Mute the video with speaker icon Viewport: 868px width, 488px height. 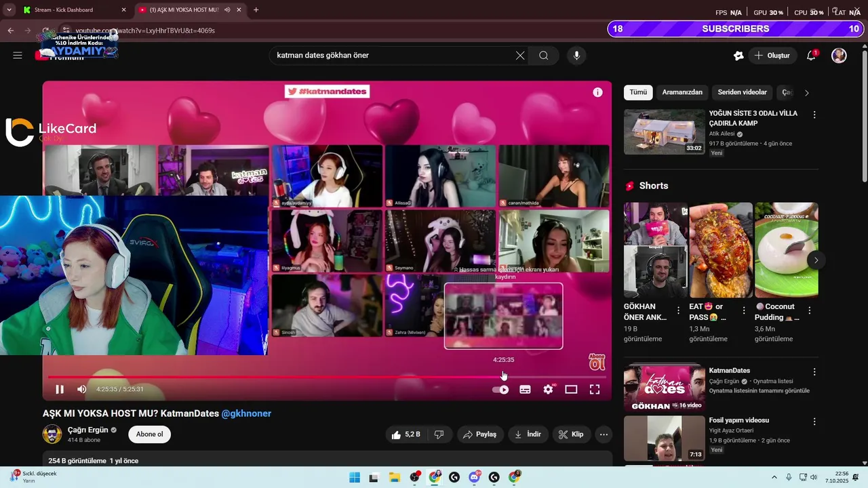[81, 389]
